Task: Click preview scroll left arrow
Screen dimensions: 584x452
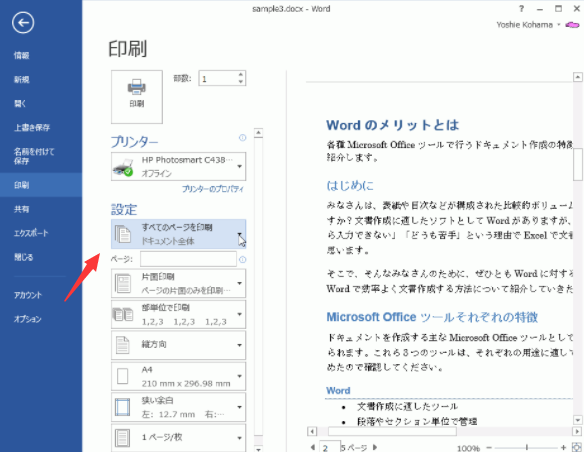Action: 312,432
